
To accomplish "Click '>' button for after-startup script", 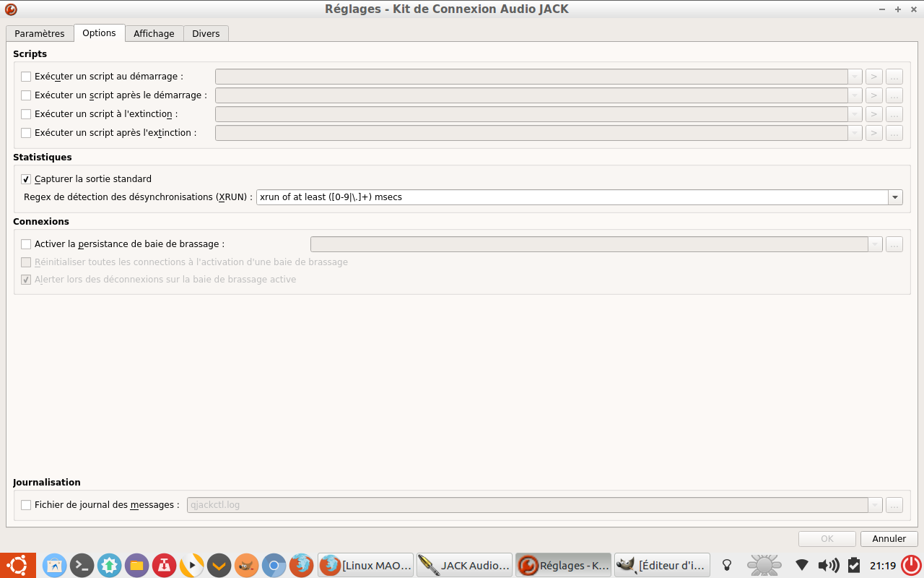I will point(874,95).
